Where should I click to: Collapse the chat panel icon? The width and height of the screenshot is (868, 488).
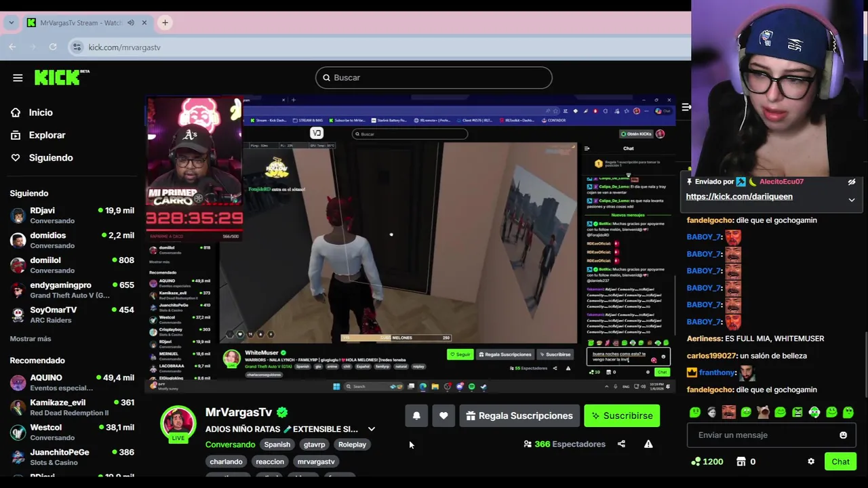[x=686, y=107]
